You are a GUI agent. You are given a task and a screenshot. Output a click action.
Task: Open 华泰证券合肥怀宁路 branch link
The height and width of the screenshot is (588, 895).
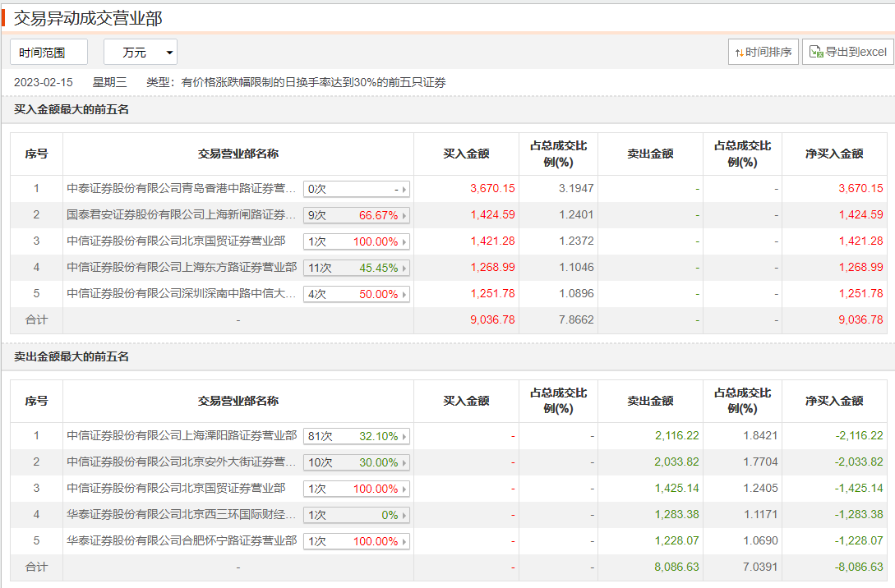pyautogui.click(x=182, y=541)
